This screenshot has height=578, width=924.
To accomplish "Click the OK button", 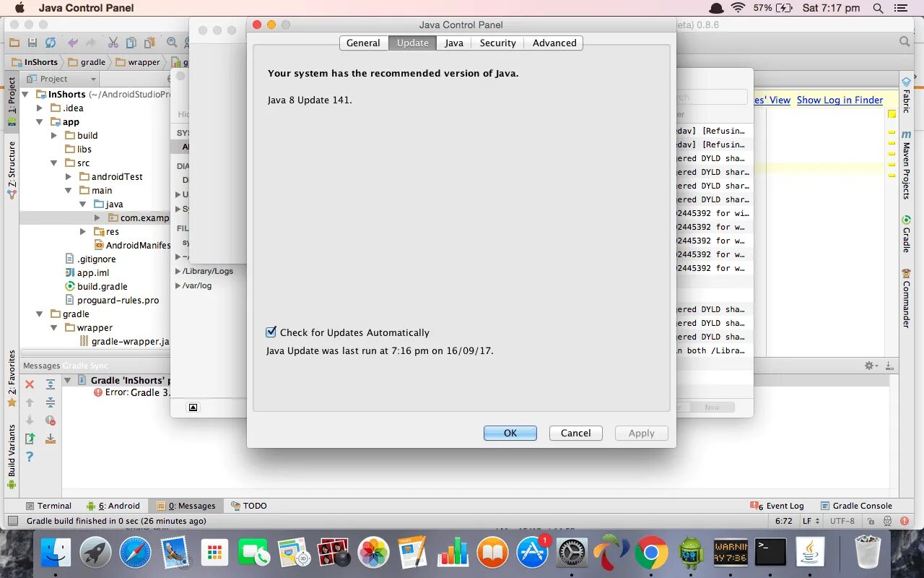I will point(510,433).
